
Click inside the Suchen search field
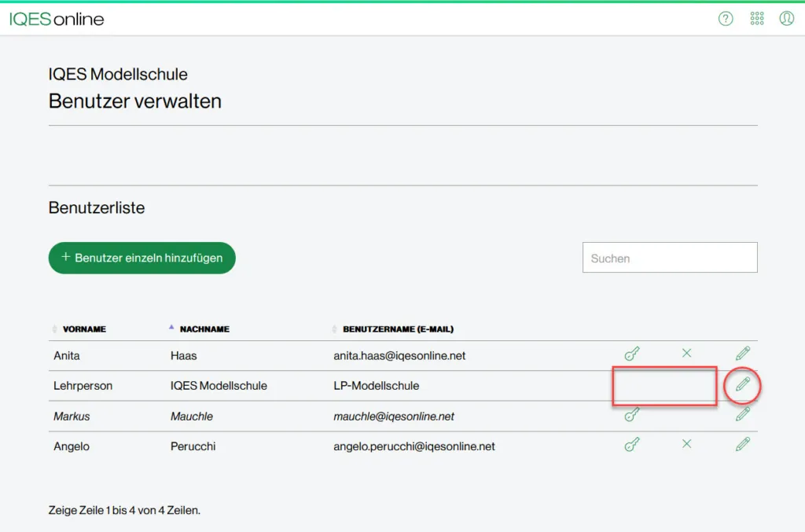tap(669, 257)
